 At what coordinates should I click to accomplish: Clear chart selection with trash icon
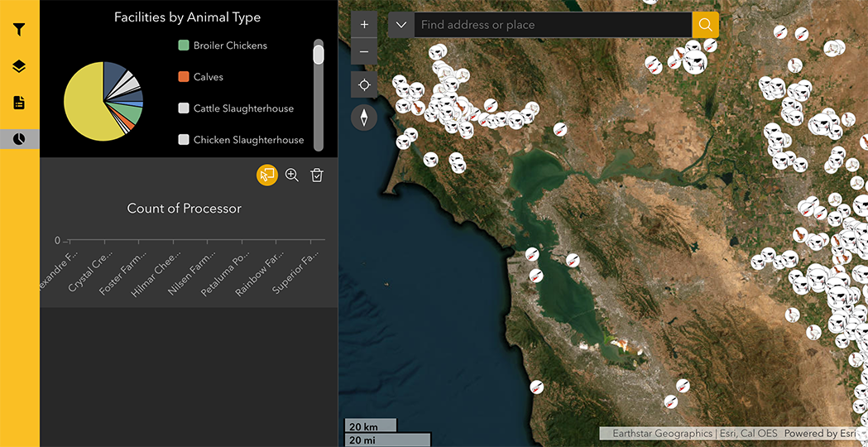point(316,175)
